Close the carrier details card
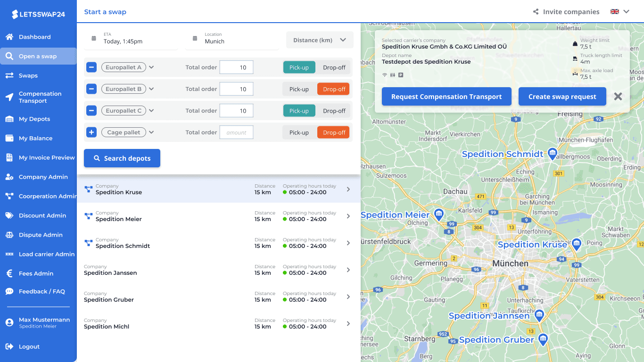644x362 pixels. tap(618, 96)
